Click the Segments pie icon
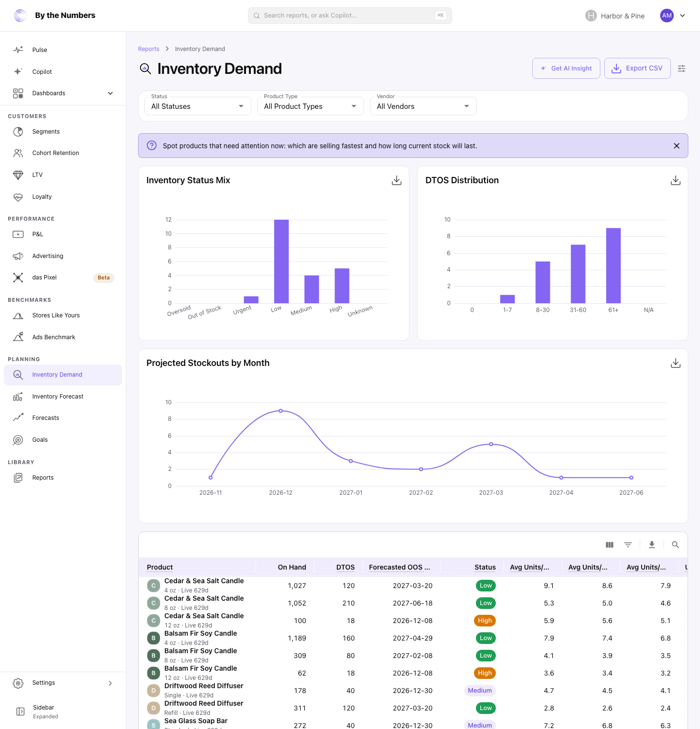Image resolution: width=700 pixels, height=729 pixels. 18,132
